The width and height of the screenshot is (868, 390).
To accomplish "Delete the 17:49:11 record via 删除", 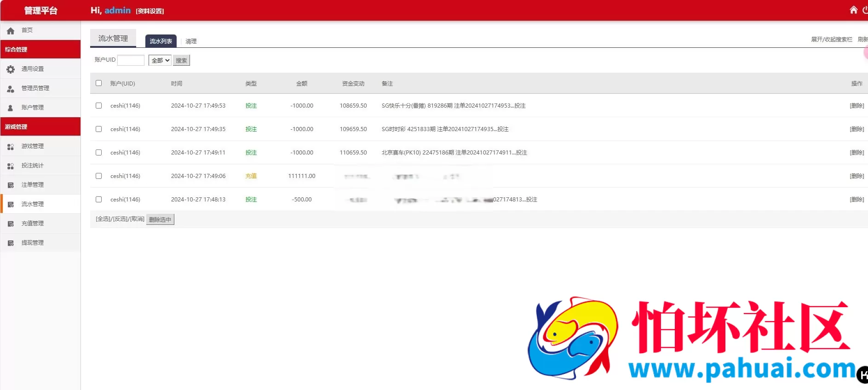I will [857, 153].
